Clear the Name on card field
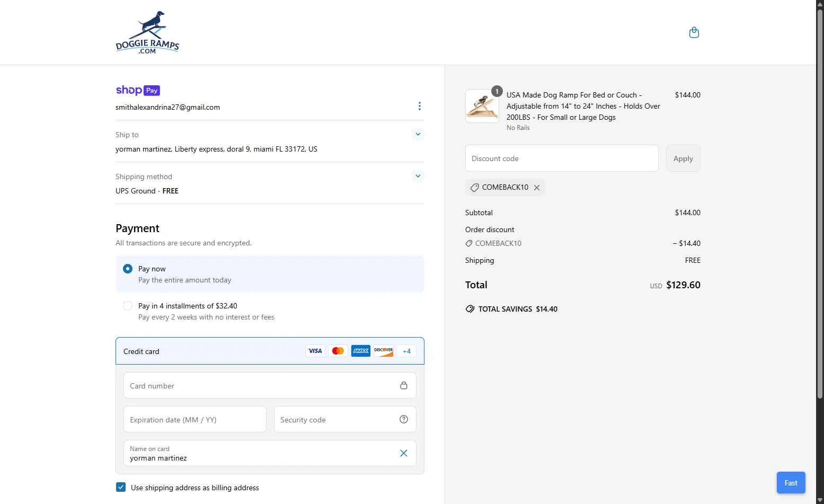 404,453
